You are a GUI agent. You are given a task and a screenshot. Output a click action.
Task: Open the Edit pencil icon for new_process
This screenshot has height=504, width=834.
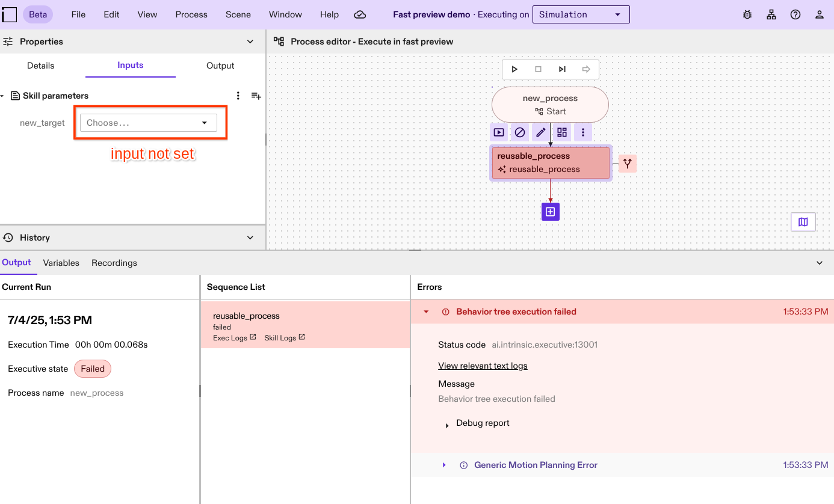coord(541,132)
